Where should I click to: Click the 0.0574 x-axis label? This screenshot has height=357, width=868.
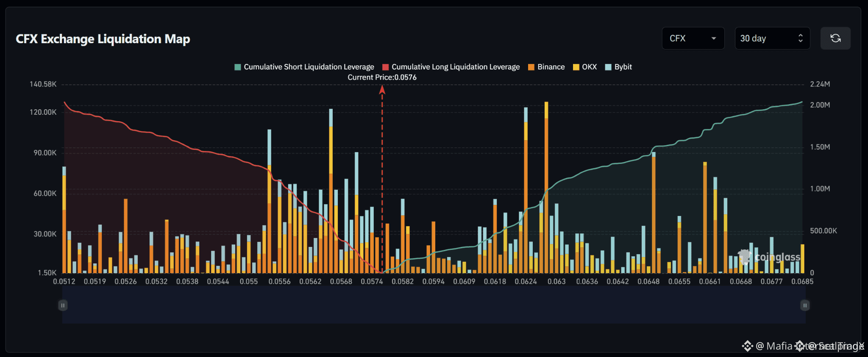pyautogui.click(x=372, y=282)
